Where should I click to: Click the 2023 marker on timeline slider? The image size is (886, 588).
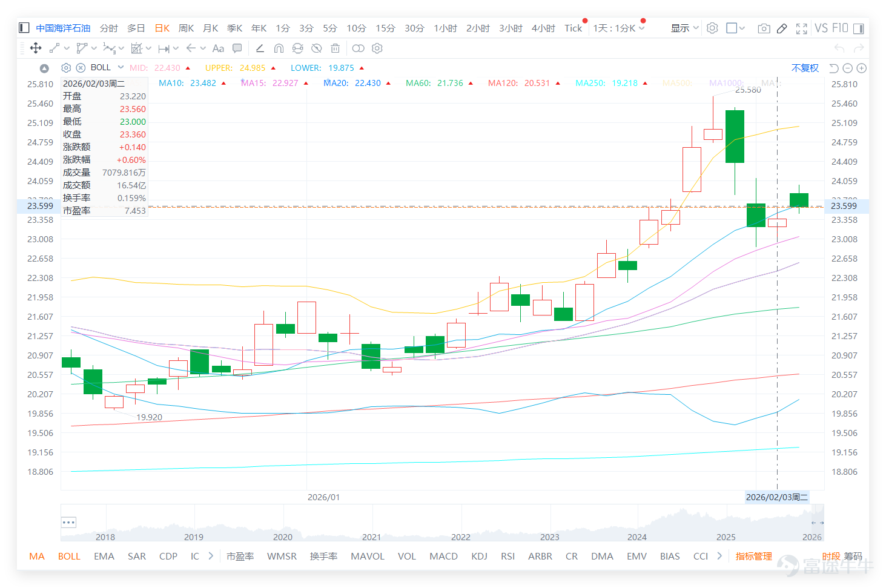549,537
